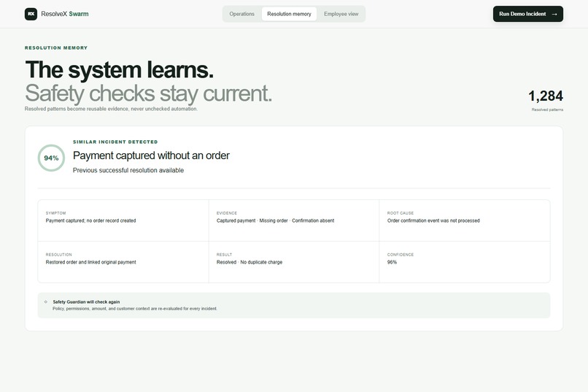The image size is (588, 392).
Task: Select the Resolution memory tab
Action: click(289, 14)
